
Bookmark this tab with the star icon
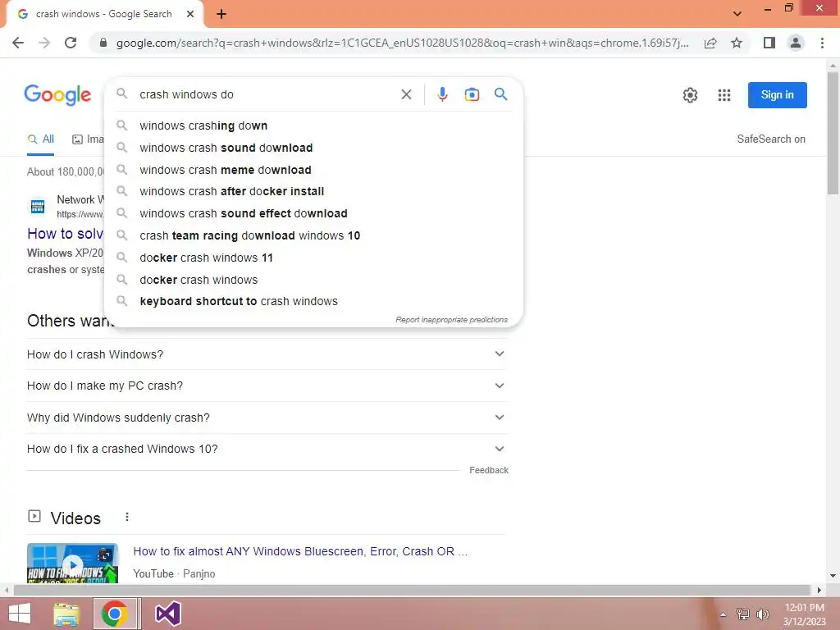(x=737, y=43)
